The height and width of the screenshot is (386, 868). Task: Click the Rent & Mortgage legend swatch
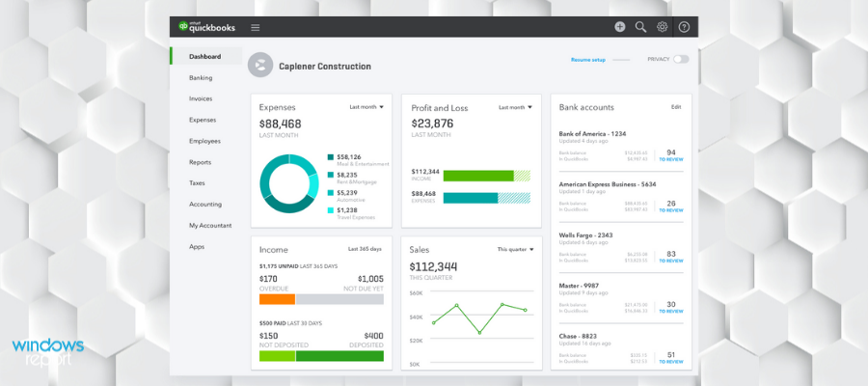[x=331, y=175]
